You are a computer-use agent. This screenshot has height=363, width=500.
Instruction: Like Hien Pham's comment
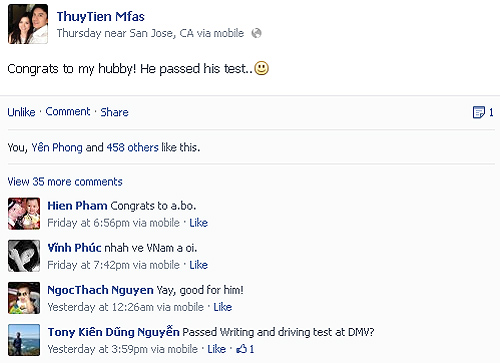click(x=199, y=223)
